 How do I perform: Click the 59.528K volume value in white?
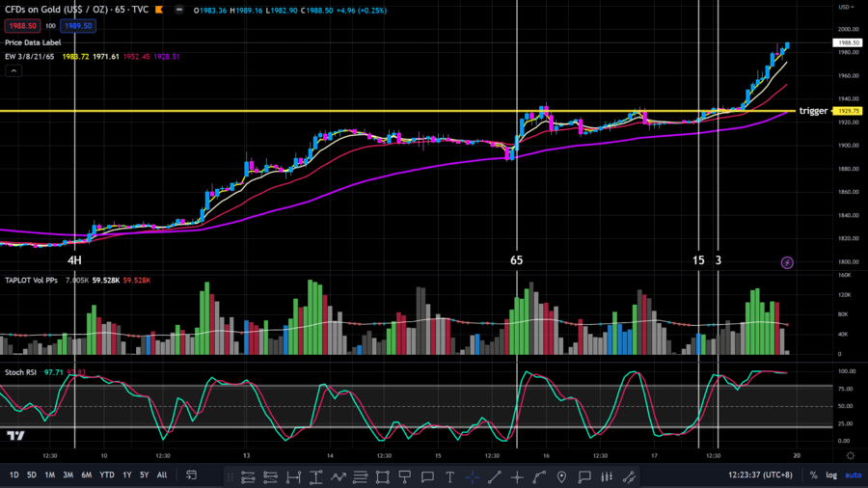106,281
